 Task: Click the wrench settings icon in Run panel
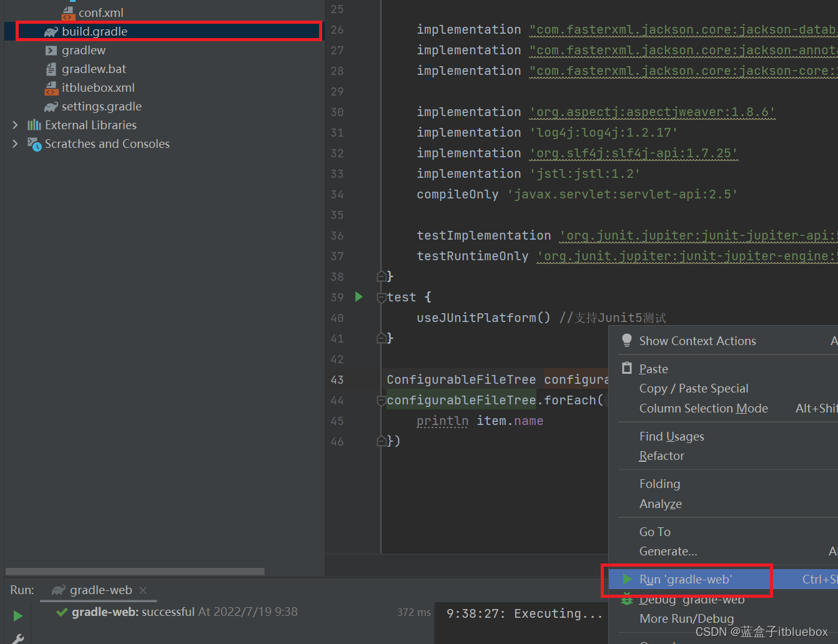18,639
